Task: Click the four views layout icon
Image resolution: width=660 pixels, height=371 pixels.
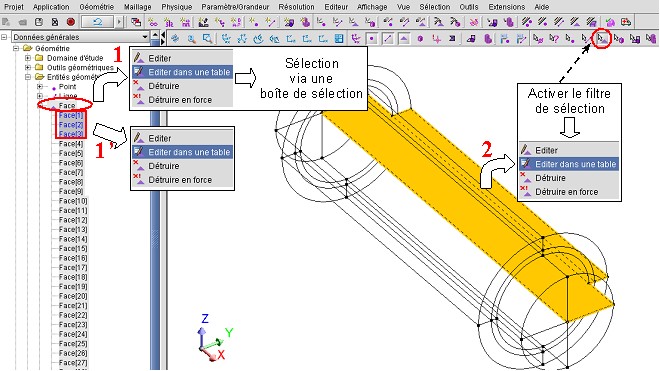Action: [339, 39]
